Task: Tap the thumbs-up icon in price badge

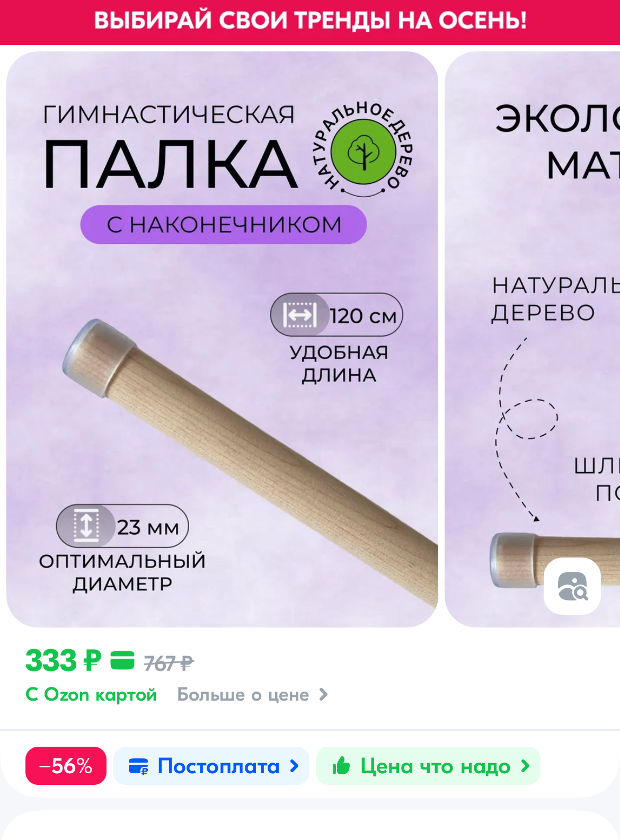Action: pos(341,766)
